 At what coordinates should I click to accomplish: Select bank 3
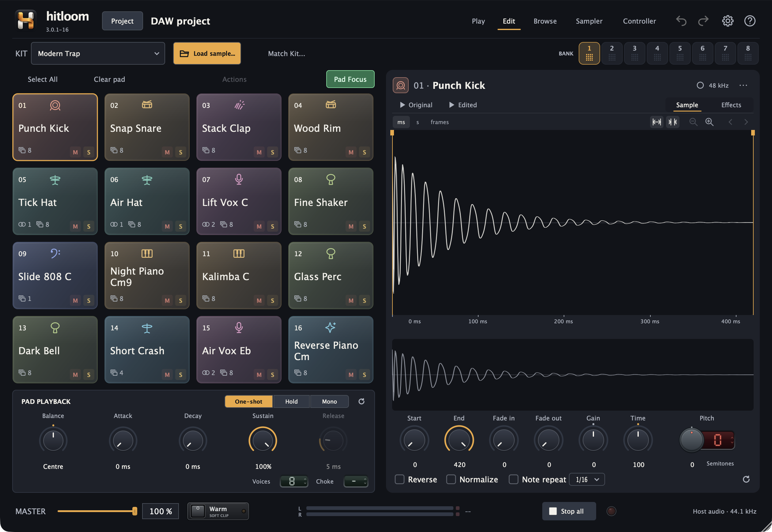634,53
